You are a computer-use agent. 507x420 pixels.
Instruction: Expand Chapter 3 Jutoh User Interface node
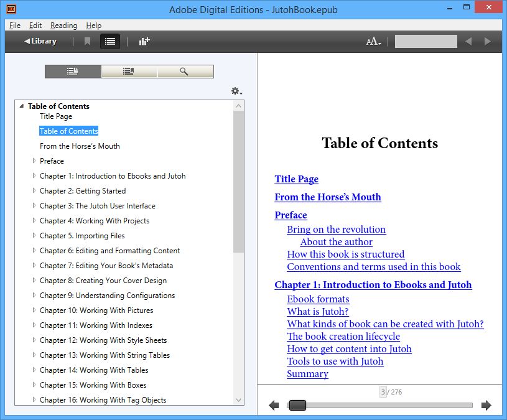34,205
